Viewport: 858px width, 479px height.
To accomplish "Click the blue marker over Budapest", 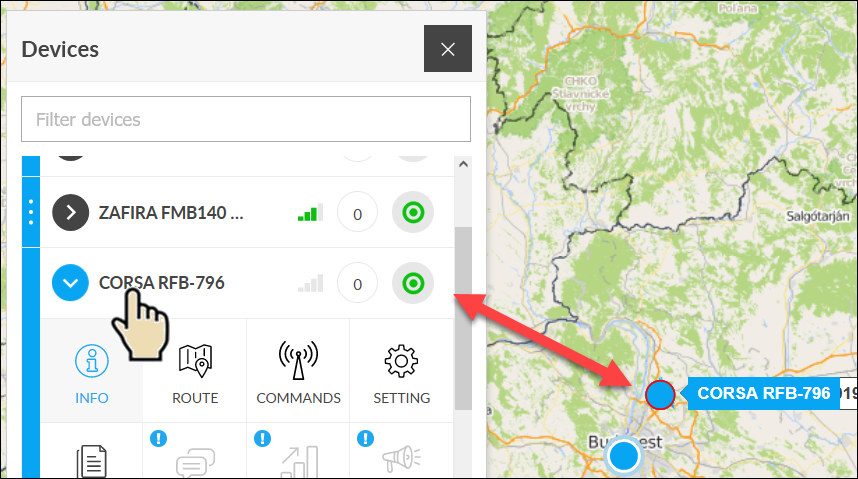I will [623, 455].
